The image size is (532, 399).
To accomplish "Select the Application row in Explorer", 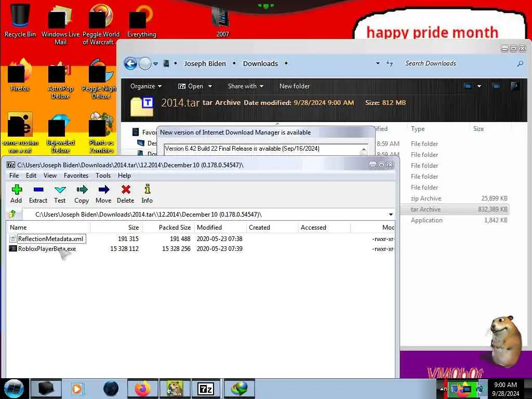I will [455, 220].
